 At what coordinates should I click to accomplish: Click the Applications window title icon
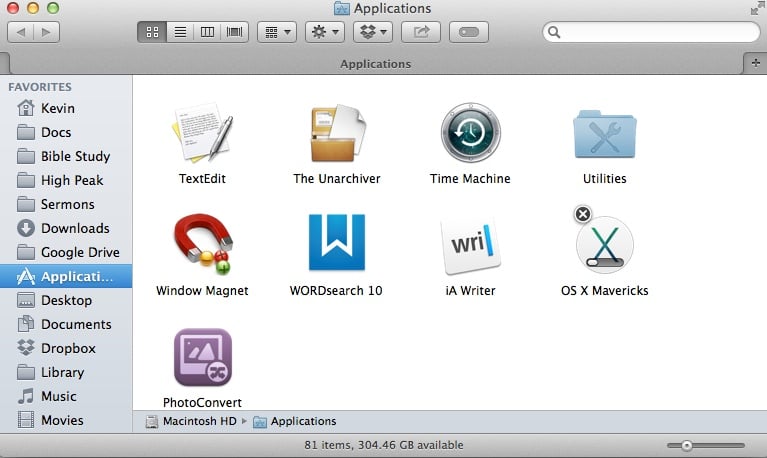[x=341, y=8]
